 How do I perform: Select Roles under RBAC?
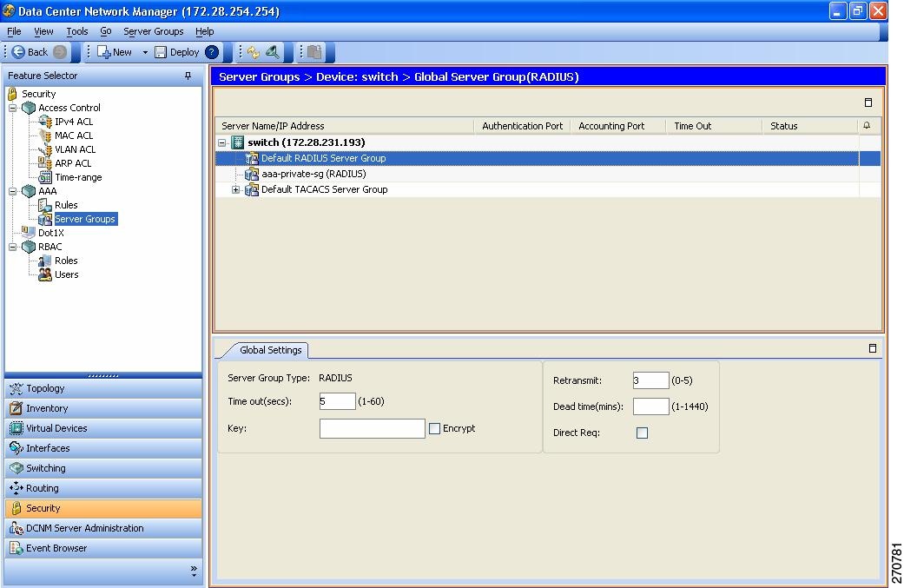[66, 261]
